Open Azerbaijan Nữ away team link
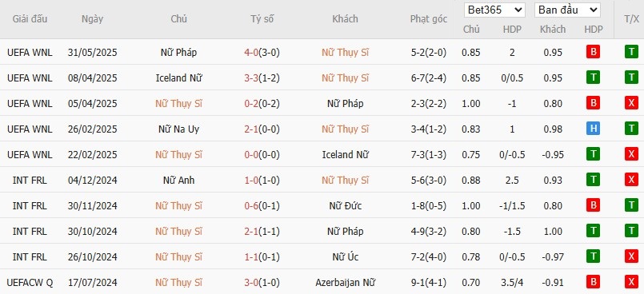This screenshot has height=294, width=644. pos(345,283)
